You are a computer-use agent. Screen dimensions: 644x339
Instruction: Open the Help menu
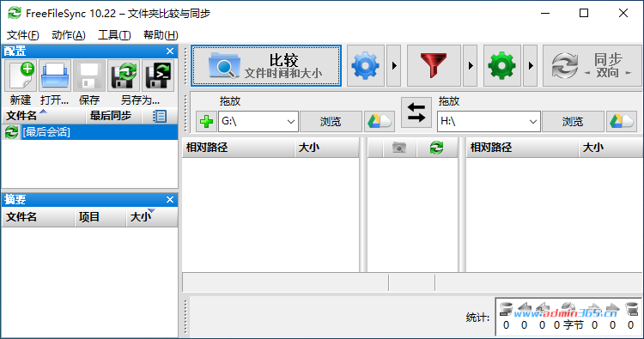click(161, 35)
